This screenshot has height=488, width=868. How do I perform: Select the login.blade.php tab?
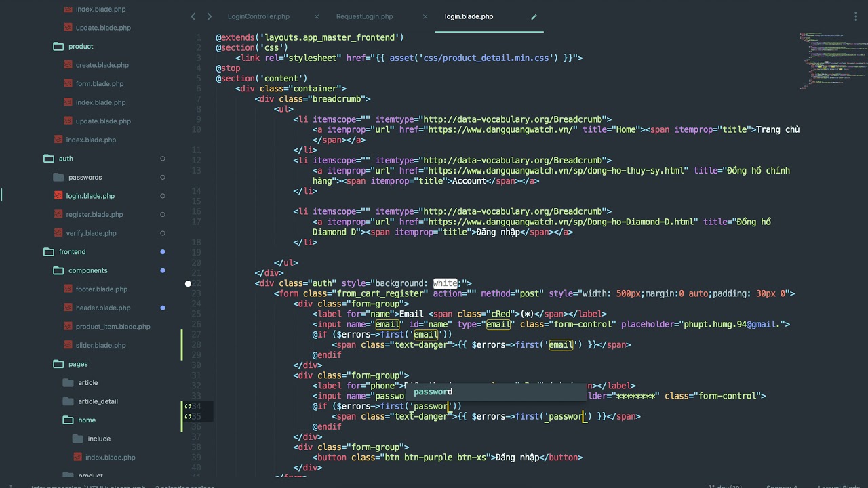click(469, 16)
